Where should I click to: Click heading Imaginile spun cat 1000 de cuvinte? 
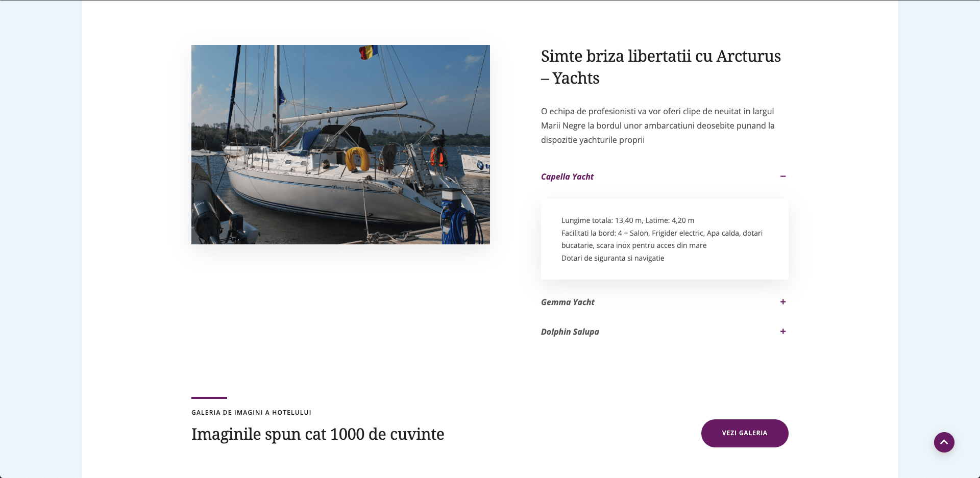pyautogui.click(x=317, y=434)
